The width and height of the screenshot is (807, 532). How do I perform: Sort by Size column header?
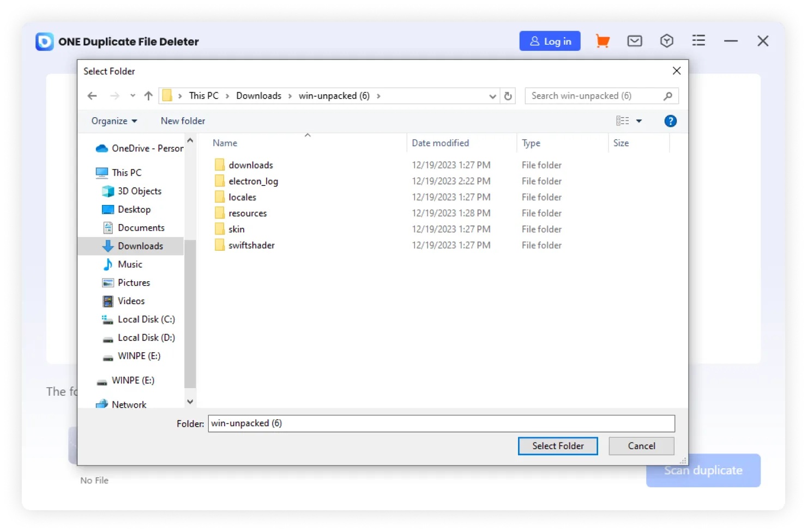click(x=621, y=143)
